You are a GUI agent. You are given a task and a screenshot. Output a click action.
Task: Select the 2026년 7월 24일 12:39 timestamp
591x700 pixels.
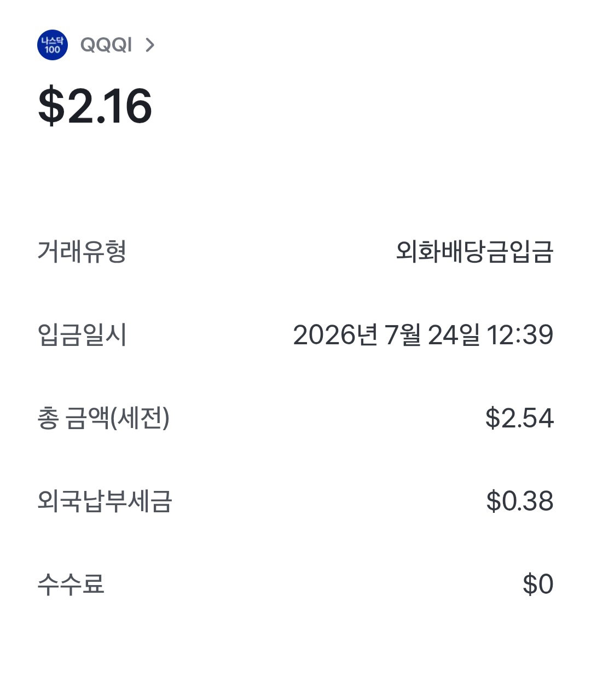pyautogui.click(x=423, y=335)
